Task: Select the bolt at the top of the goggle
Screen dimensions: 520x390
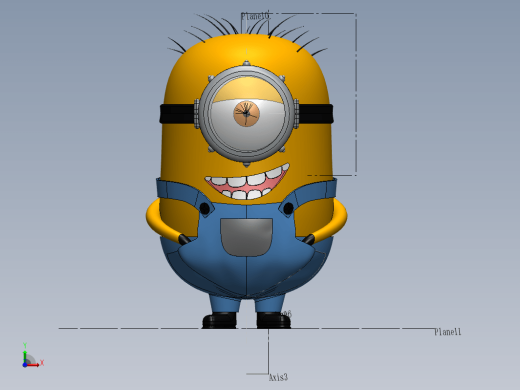Action: (246, 63)
